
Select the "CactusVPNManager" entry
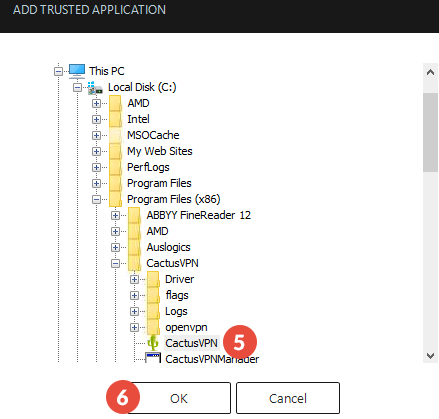(212, 359)
